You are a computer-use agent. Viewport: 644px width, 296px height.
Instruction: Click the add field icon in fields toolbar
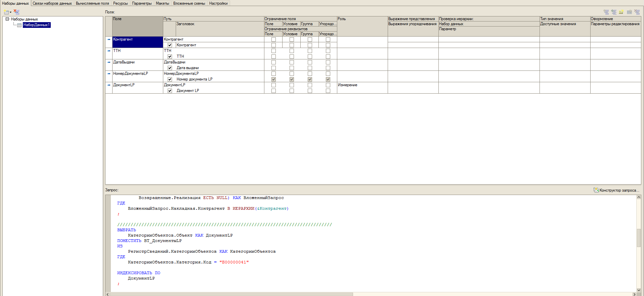point(606,12)
